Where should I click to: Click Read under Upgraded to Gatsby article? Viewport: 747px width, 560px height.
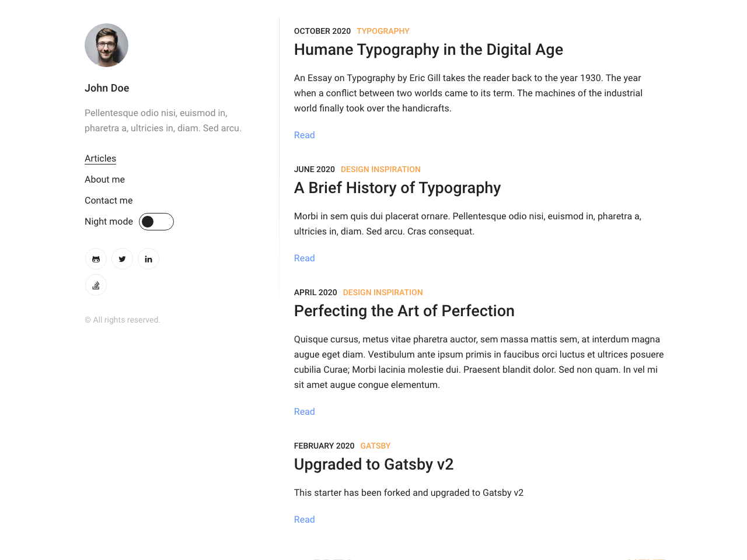[x=304, y=520]
